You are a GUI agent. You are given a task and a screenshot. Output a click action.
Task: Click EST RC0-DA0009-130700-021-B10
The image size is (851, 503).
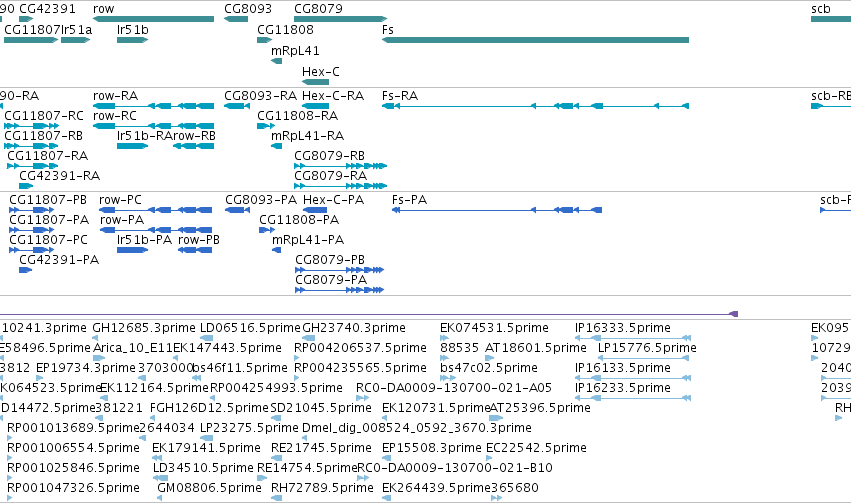pos(454,468)
